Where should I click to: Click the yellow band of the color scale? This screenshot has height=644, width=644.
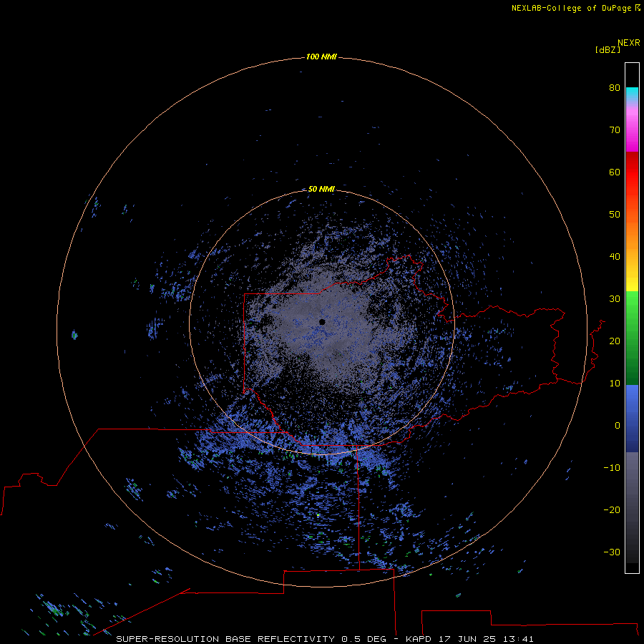pyautogui.click(x=632, y=284)
